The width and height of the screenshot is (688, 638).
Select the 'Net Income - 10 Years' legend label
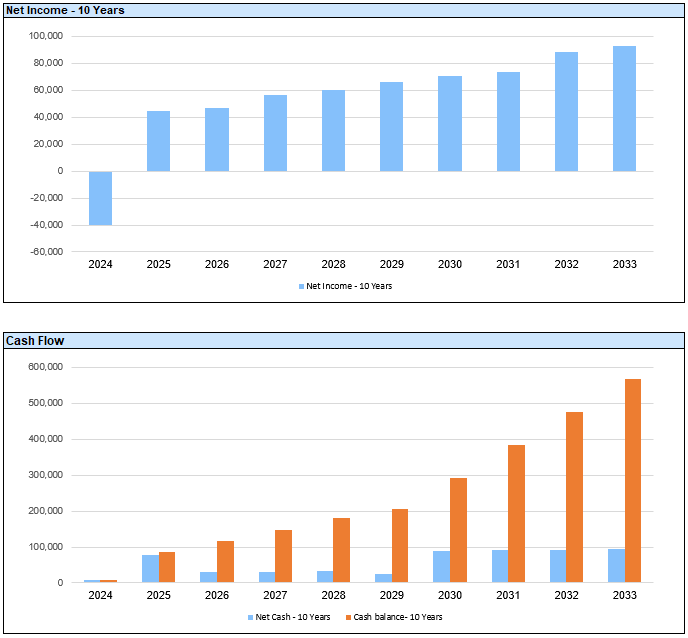click(x=349, y=286)
